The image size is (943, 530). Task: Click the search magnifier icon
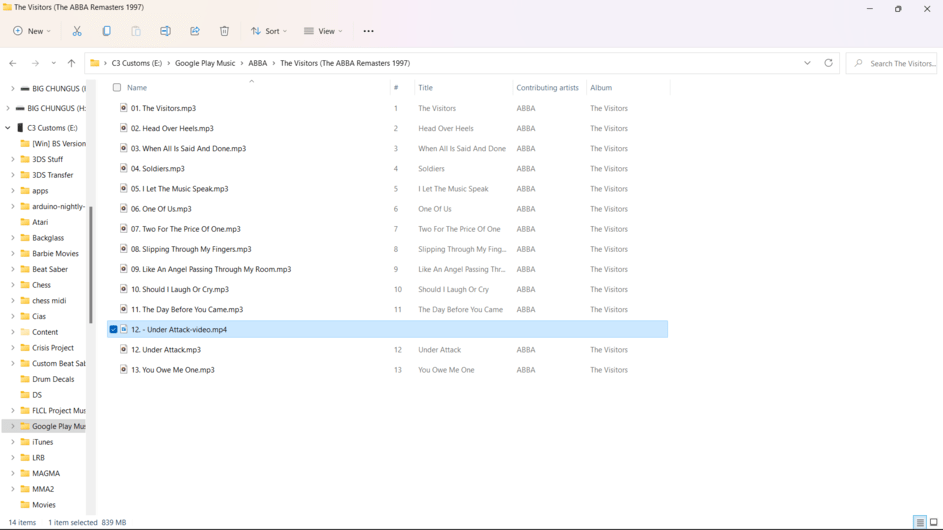click(858, 63)
